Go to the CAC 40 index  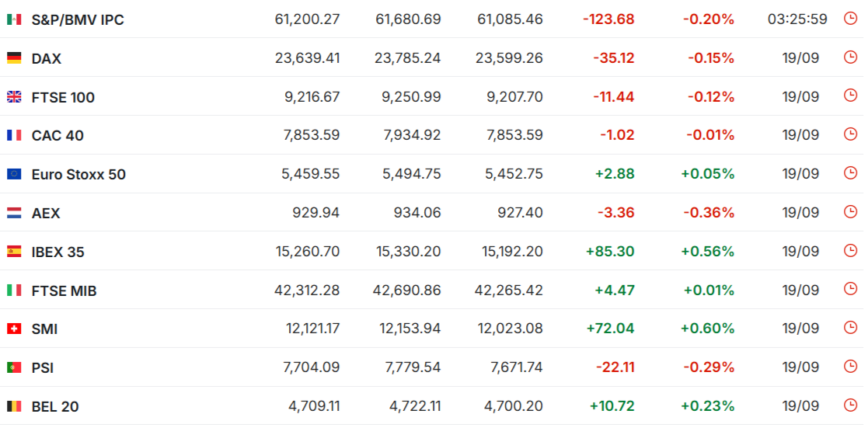pyautogui.click(x=58, y=136)
